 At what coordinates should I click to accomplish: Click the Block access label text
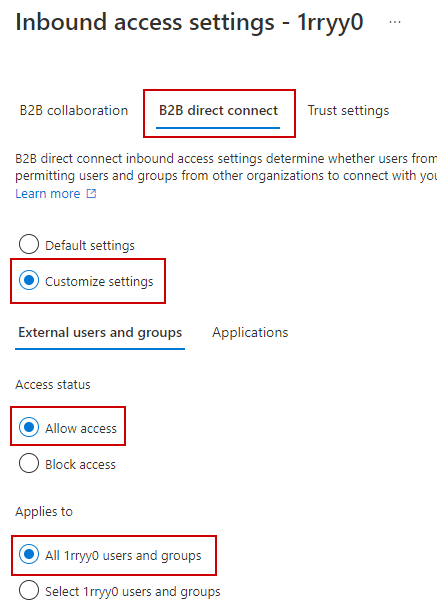point(81,465)
